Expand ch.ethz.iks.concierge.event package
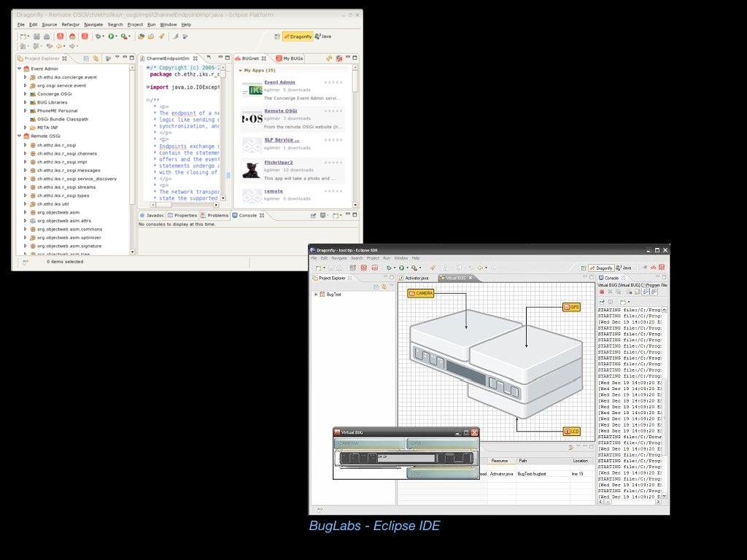 click(26, 77)
